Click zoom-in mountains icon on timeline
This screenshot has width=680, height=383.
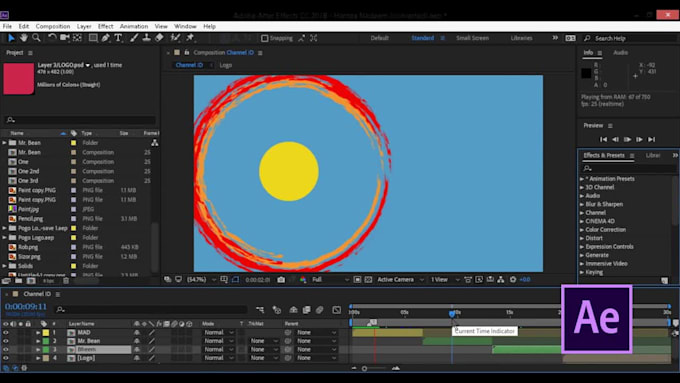396,368
